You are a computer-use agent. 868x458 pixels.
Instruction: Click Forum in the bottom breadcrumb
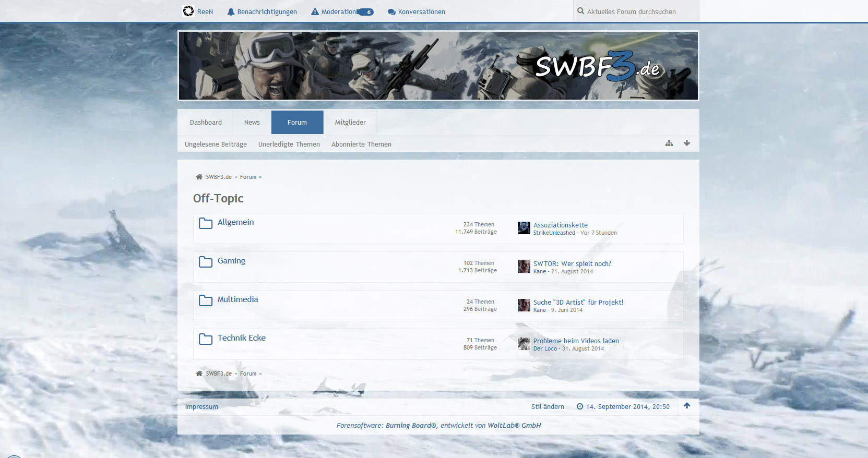248,374
